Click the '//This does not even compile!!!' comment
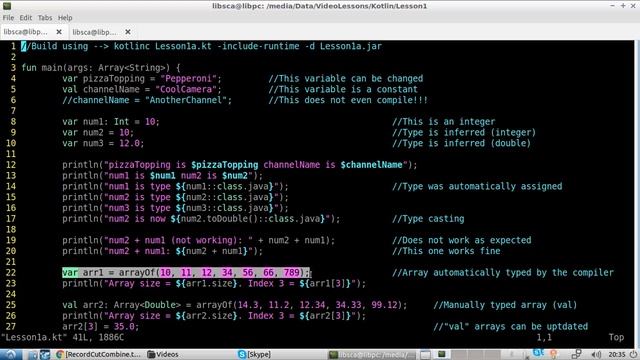640x360 pixels. [x=348, y=100]
